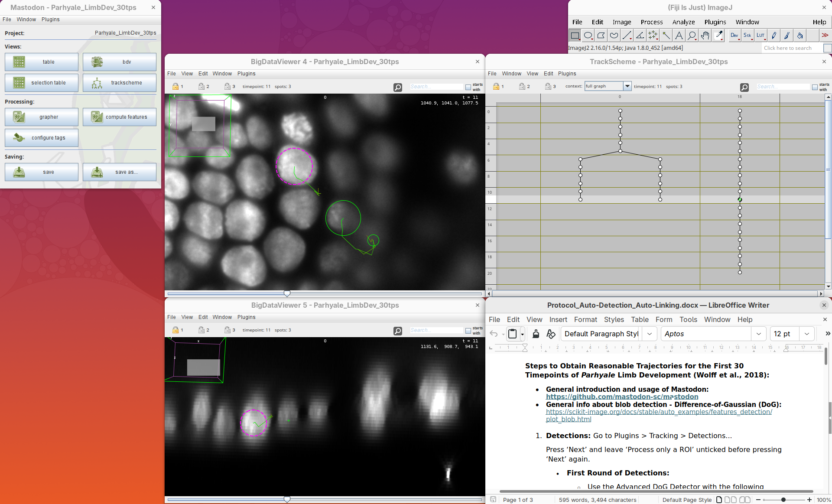Select the ImageJ hand scrolling tool

point(705,36)
